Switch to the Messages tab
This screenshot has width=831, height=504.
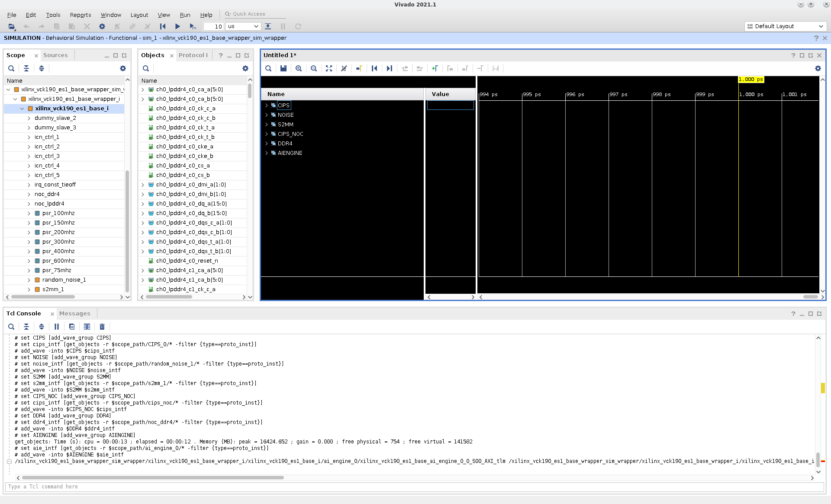pyautogui.click(x=74, y=314)
